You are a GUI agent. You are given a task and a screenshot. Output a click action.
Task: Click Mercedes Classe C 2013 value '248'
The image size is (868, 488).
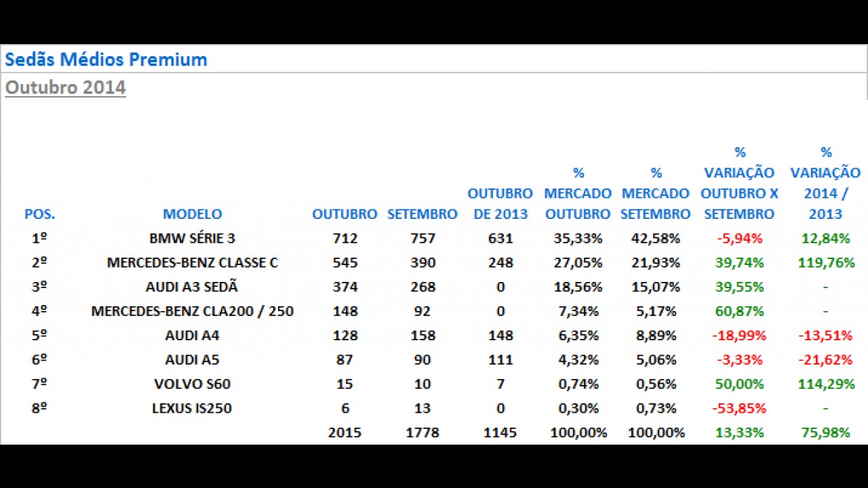tap(500, 263)
